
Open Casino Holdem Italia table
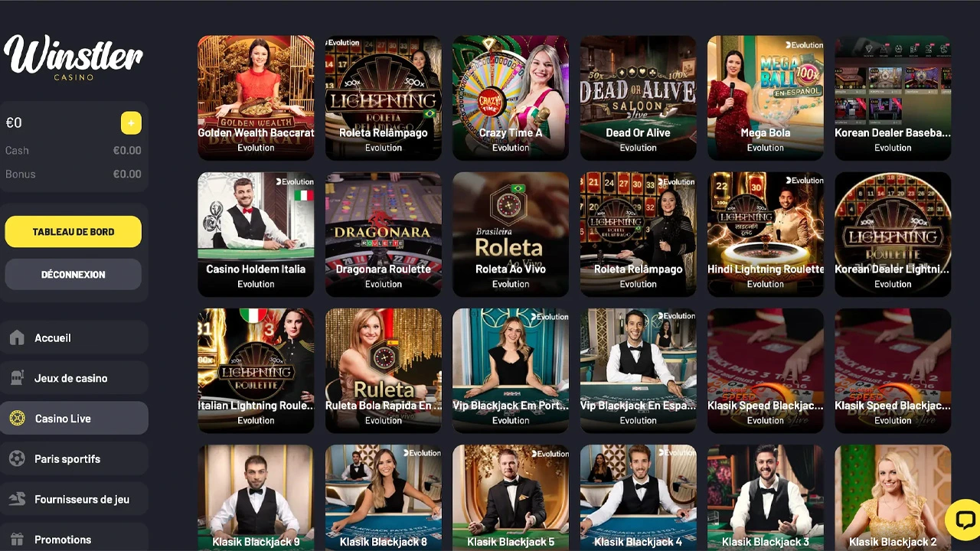(x=256, y=234)
